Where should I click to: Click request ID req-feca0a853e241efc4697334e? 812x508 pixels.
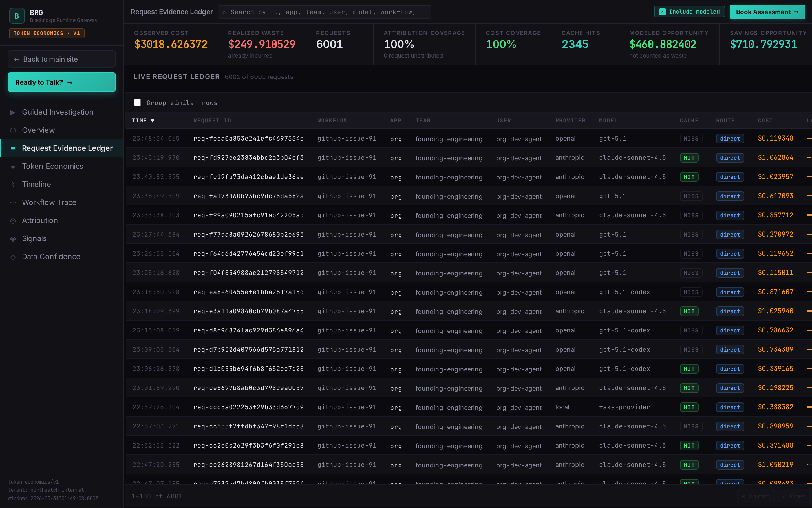[x=248, y=138]
